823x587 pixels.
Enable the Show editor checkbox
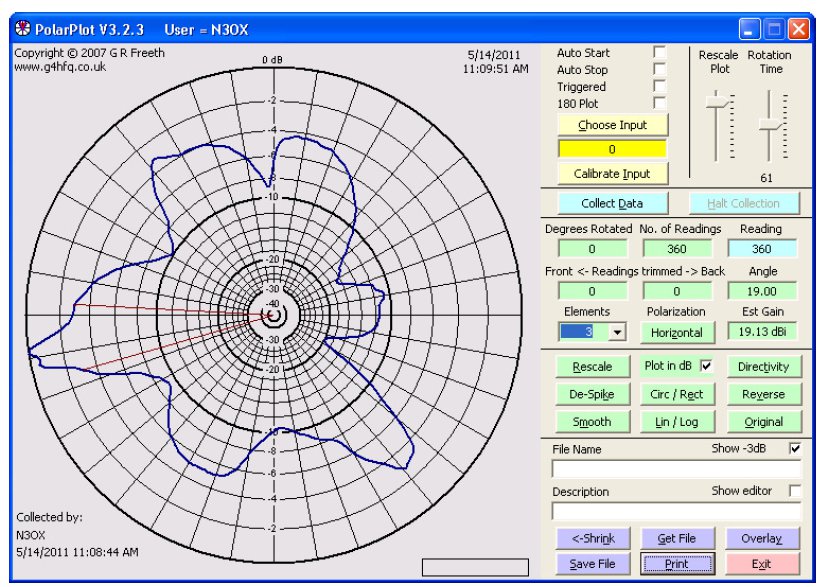point(795,491)
